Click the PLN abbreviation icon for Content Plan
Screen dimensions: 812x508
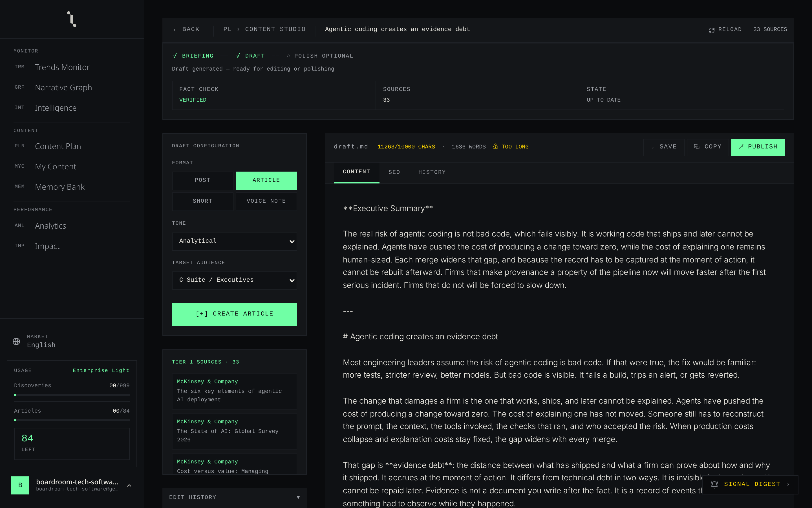pos(19,146)
